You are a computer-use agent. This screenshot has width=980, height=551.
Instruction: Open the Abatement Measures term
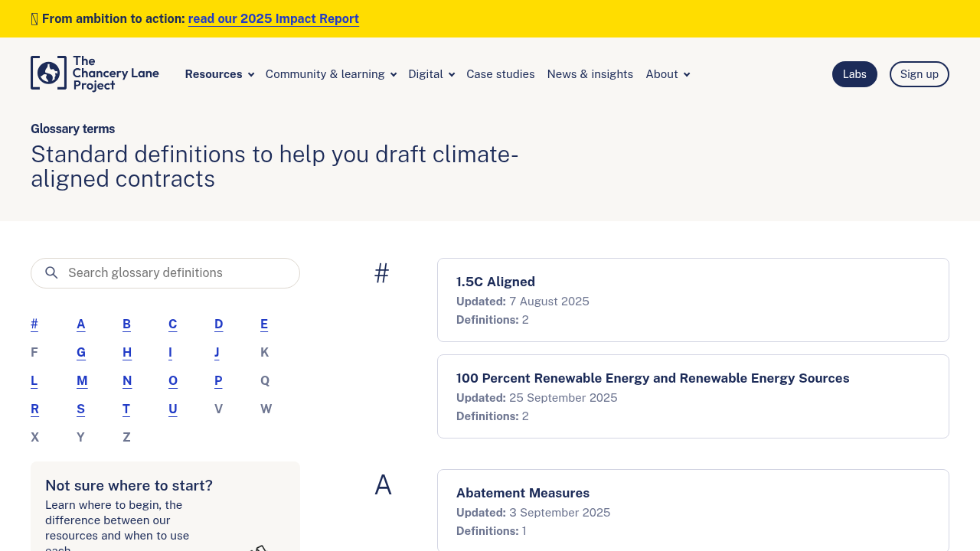coord(693,510)
